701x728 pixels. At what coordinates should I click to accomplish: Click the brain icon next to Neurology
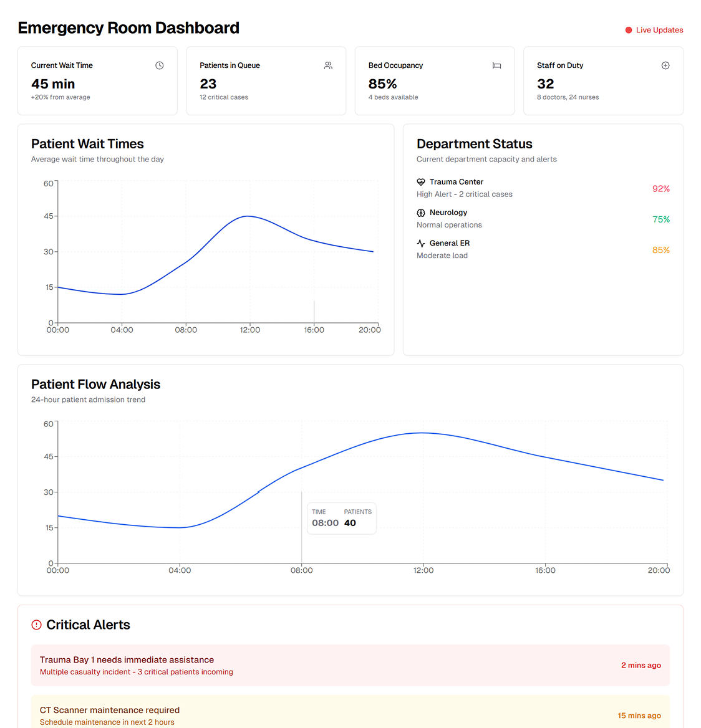click(421, 213)
